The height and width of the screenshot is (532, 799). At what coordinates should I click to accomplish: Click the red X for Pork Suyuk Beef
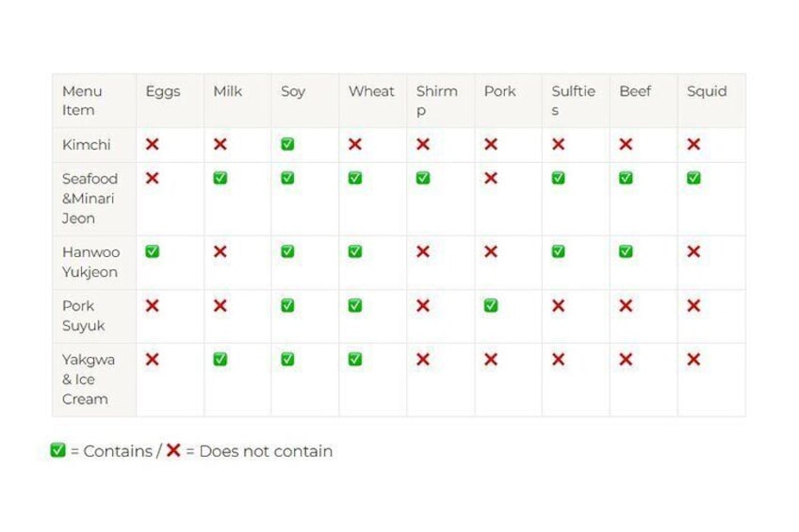coord(626,305)
